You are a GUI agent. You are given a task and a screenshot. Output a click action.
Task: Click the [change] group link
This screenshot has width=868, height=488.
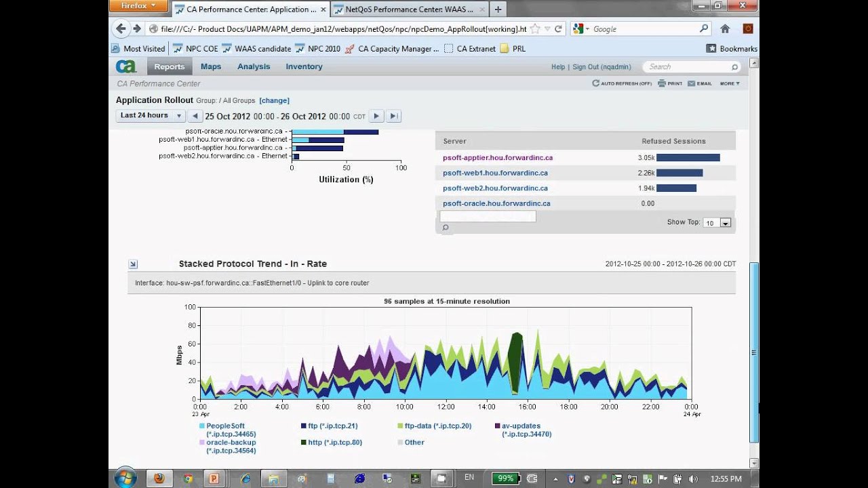[x=274, y=100]
